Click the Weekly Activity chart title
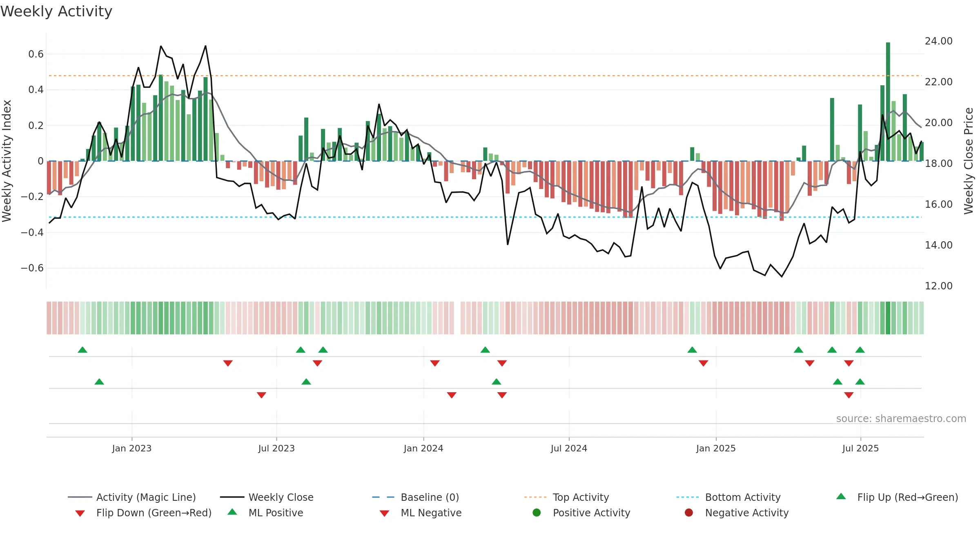 pyautogui.click(x=56, y=11)
